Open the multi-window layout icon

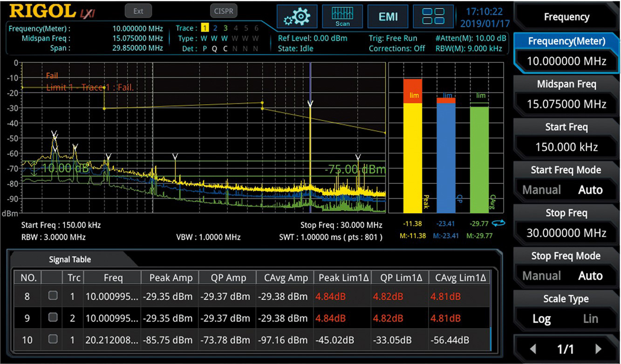click(433, 17)
